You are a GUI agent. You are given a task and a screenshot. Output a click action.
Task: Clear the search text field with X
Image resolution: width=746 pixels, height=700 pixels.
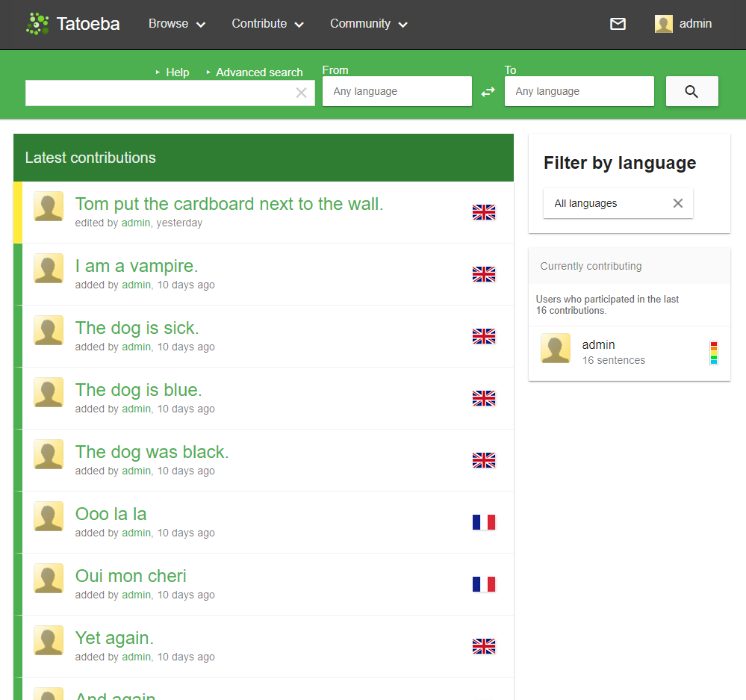[x=301, y=93]
